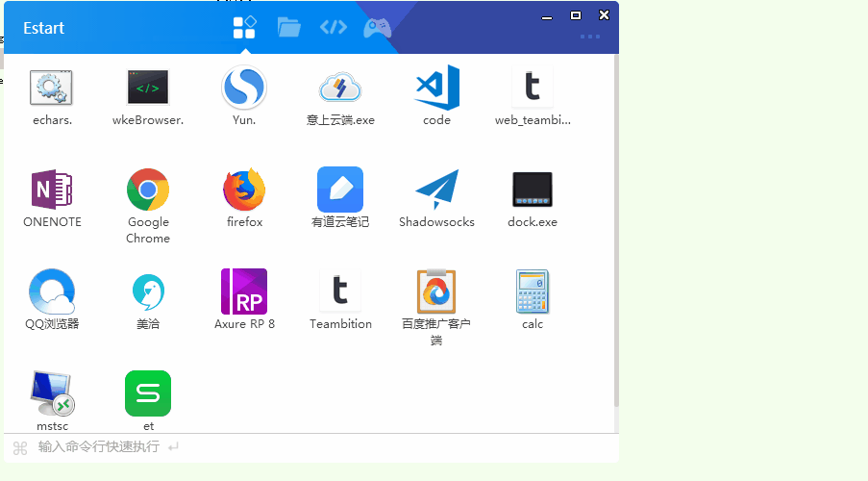Launch the 美洽 bird icon

[x=148, y=291]
